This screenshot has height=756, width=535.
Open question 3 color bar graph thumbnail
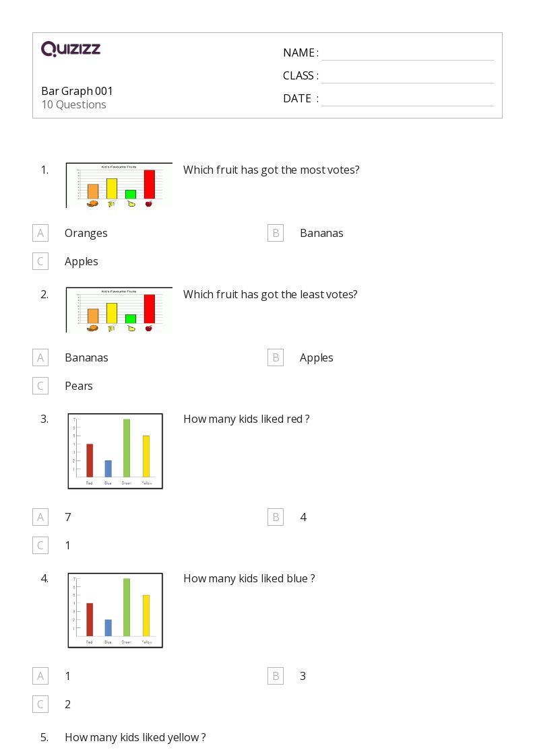(x=115, y=451)
